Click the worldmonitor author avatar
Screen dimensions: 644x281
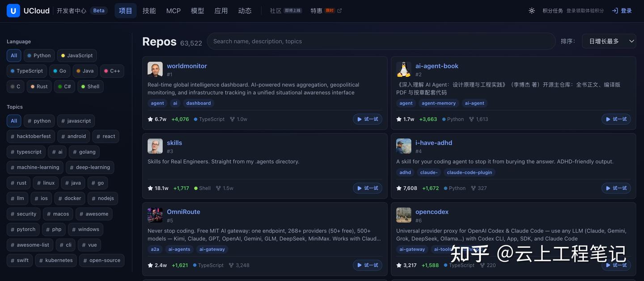click(x=155, y=69)
